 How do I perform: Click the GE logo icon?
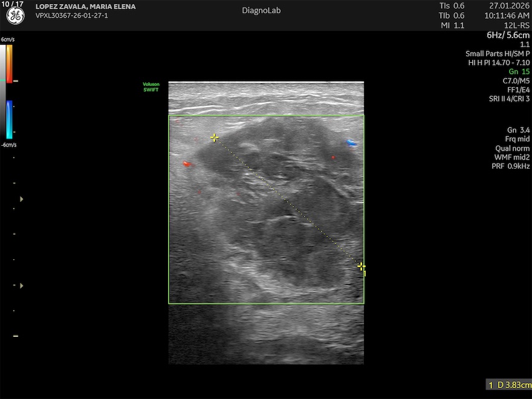pyautogui.click(x=15, y=16)
